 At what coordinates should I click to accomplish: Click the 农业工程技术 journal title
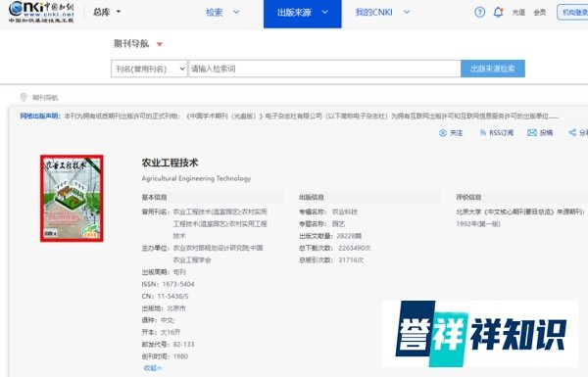170,163
